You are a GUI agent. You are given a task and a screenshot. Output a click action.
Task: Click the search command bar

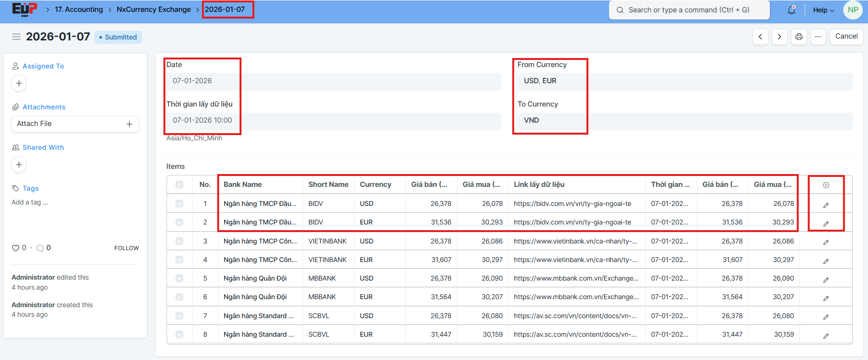[x=689, y=10]
